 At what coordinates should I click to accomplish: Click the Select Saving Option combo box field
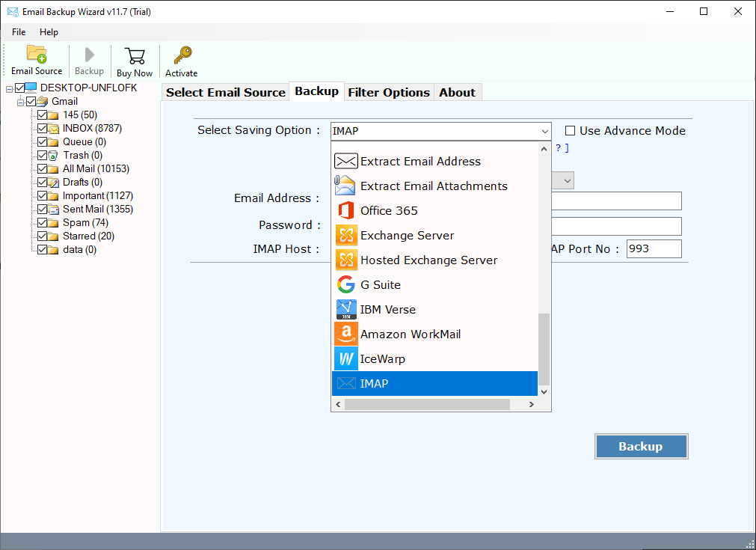point(440,131)
